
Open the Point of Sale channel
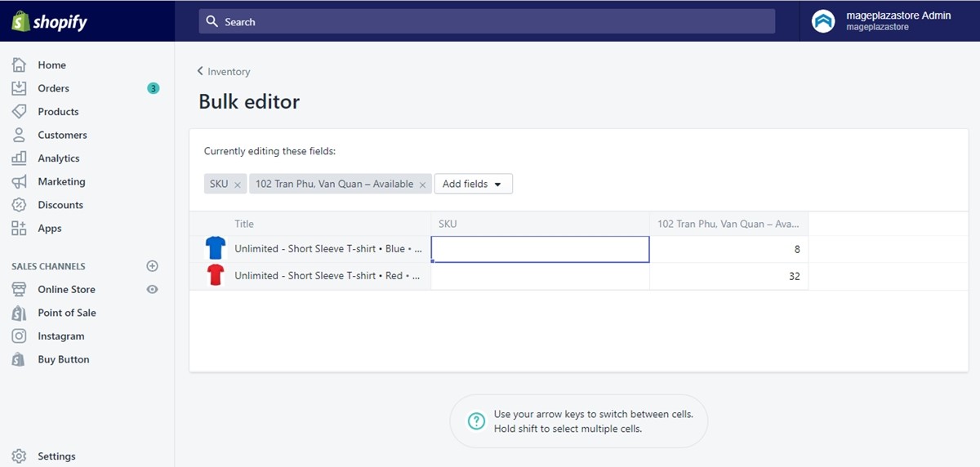tap(66, 313)
